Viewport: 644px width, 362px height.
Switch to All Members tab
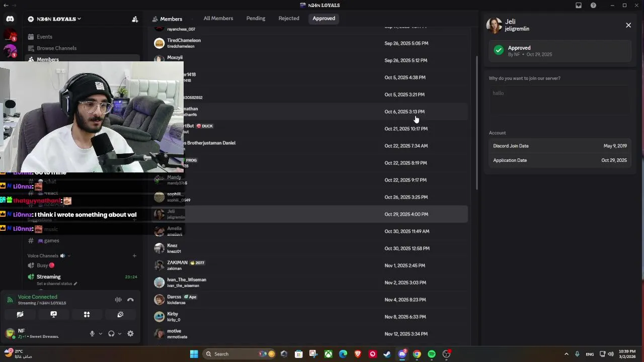(218, 19)
